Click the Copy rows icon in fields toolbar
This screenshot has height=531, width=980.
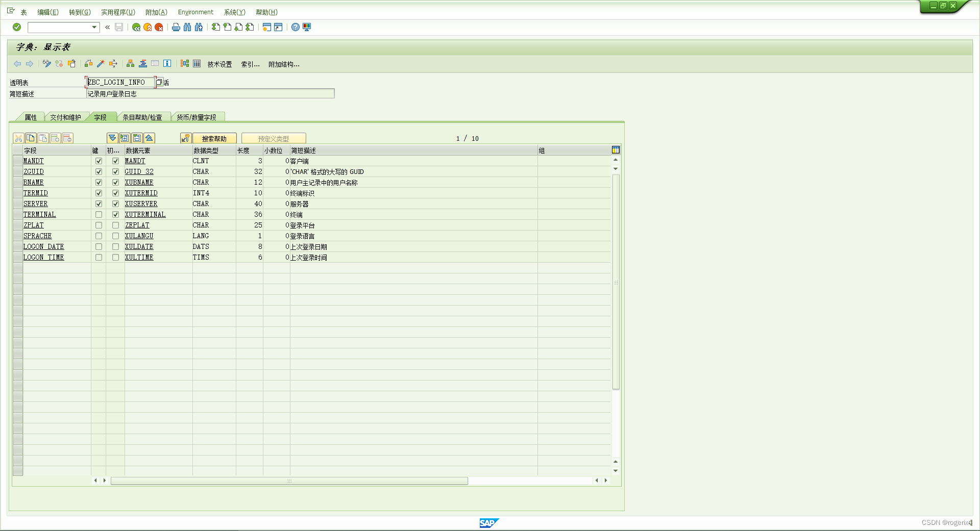pos(31,138)
